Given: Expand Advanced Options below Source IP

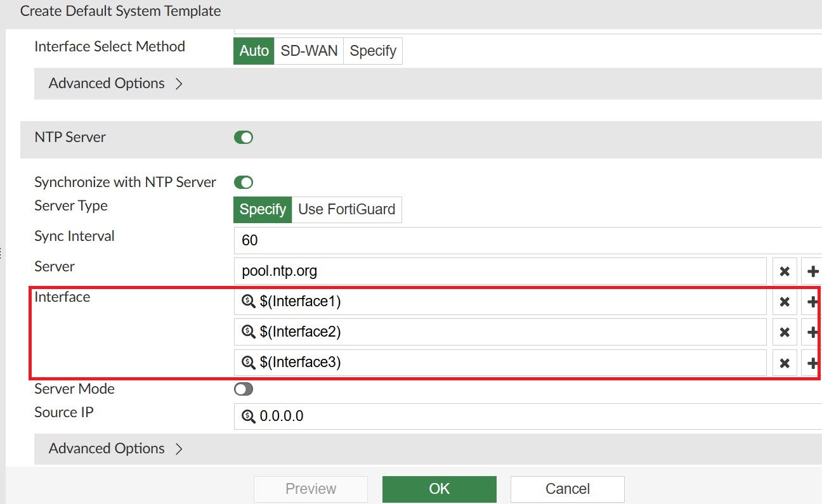Looking at the screenshot, I should click(x=115, y=449).
